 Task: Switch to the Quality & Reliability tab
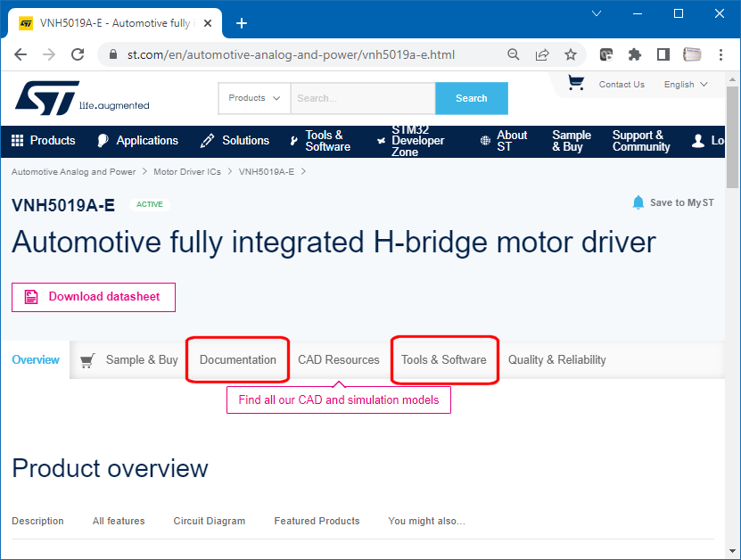[556, 359]
